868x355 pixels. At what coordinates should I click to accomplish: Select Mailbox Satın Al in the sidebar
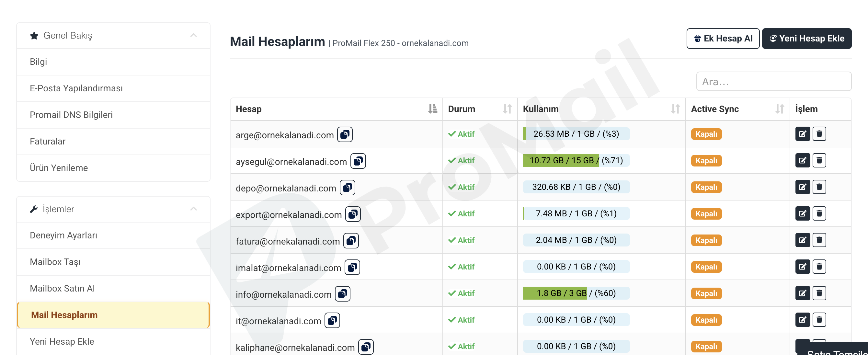pos(113,289)
